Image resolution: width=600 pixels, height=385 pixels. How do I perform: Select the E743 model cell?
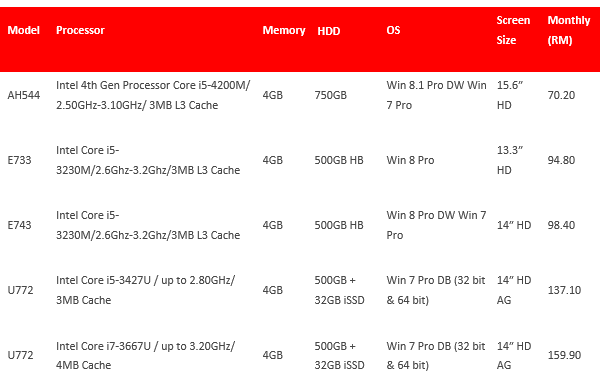[20, 225]
